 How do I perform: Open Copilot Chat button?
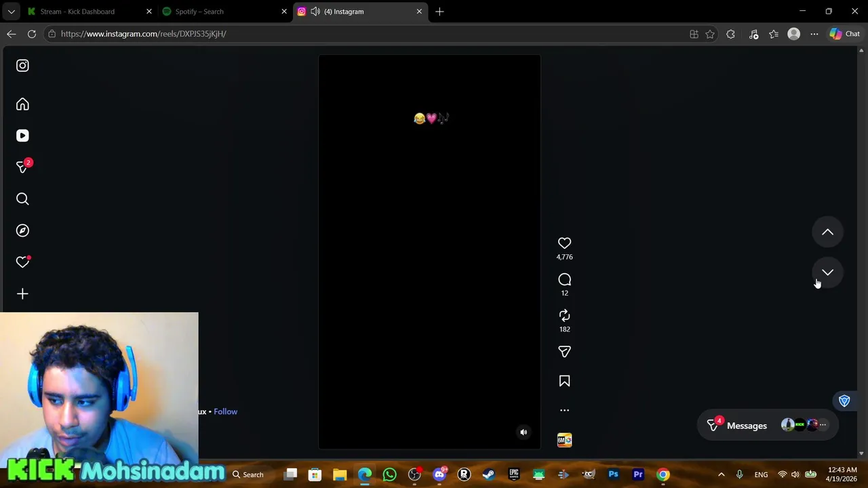point(845,34)
